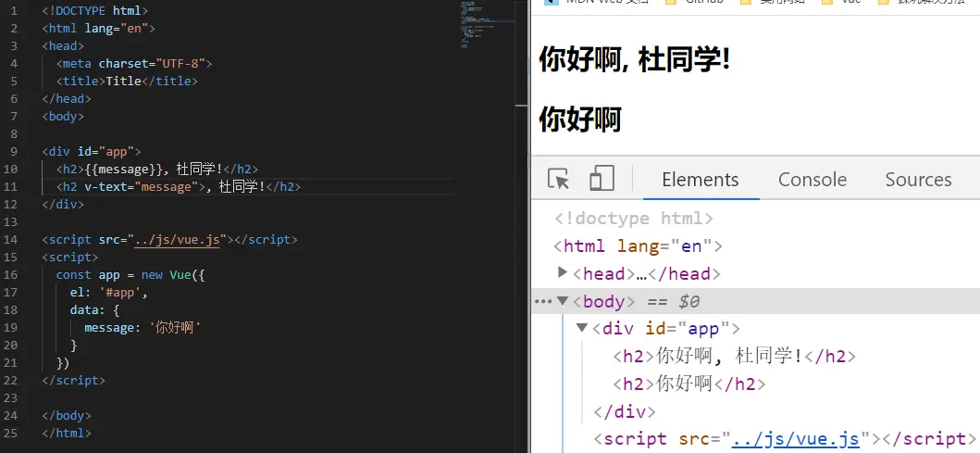Click line number 10 in editor gutter
This screenshot has height=453, width=980.
(10, 169)
